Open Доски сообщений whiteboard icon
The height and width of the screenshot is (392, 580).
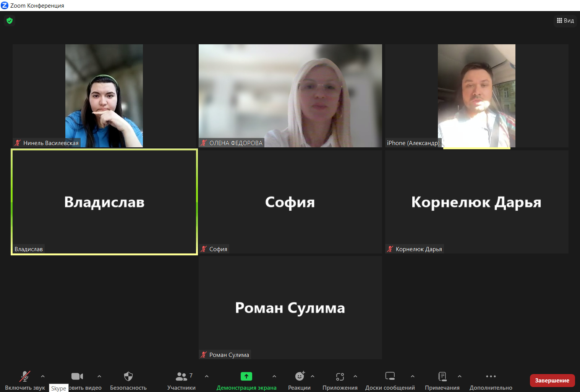point(390,376)
